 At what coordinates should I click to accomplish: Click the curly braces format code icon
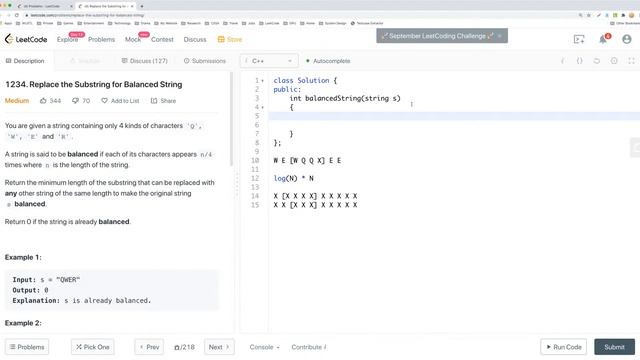pos(580,61)
